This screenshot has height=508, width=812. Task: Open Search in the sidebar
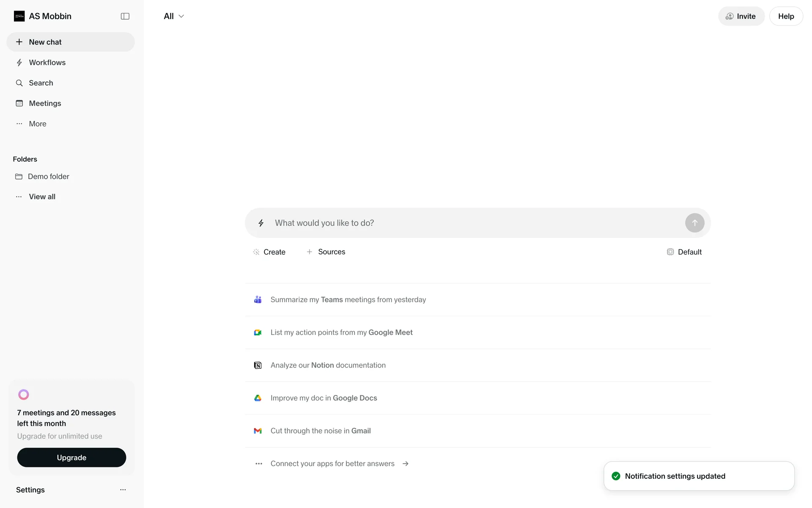[41, 83]
